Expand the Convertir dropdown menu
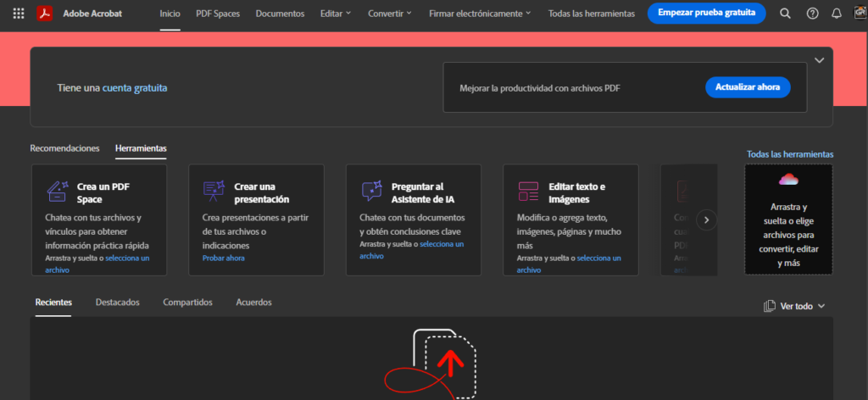Screen dimensions: 868x400 tap(390, 14)
